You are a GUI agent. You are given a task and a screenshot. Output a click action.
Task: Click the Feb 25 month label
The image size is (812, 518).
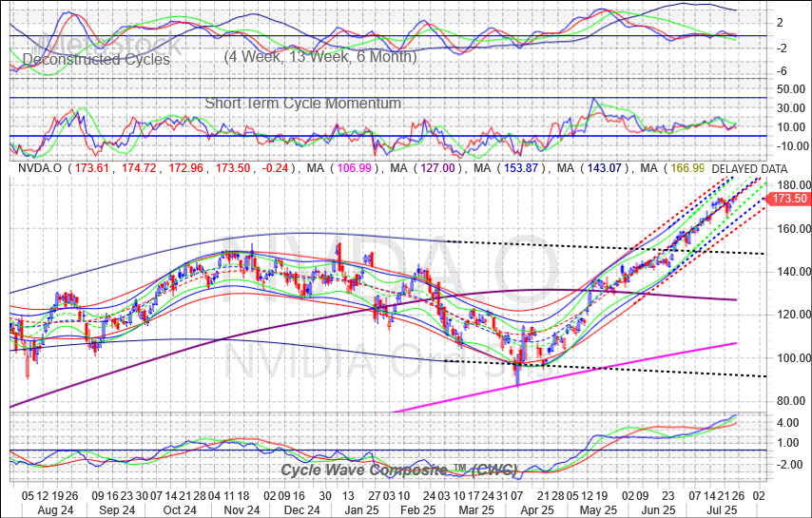(x=416, y=509)
